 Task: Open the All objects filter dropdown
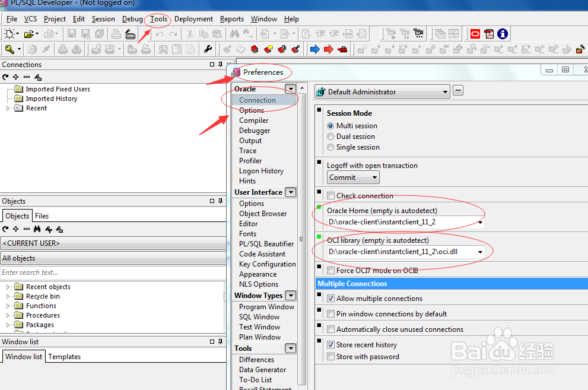(x=113, y=258)
